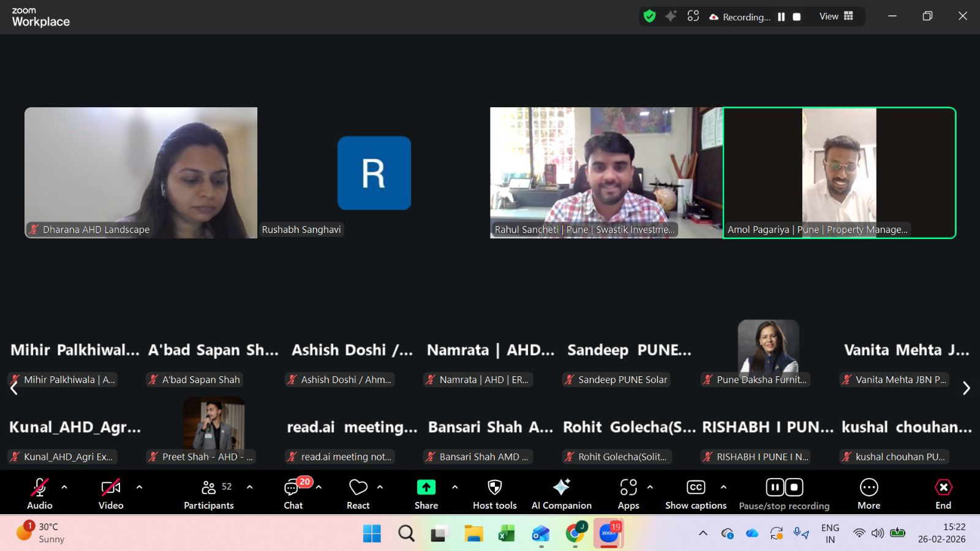
Task: Expand the share options arrow
Action: tap(454, 487)
